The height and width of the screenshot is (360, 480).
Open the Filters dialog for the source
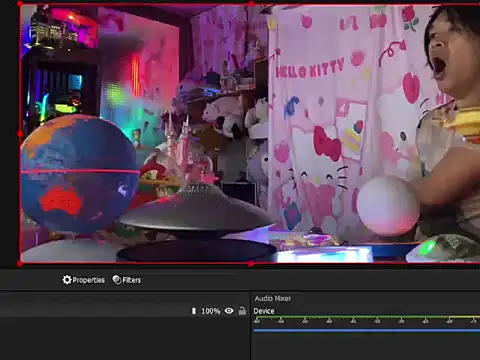coord(127,280)
